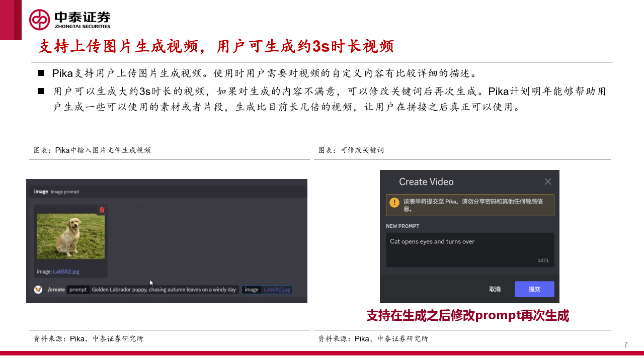
Task: Select the /create slash command tag
Action: (x=55, y=290)
